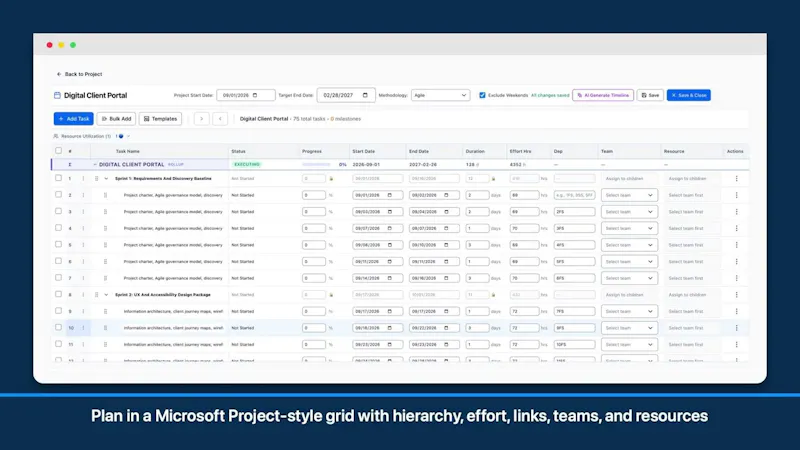Collapse Sprint 1 Requirements And Discovery Baseline
This screenshot has height=450, width=800.
point(106,179)
